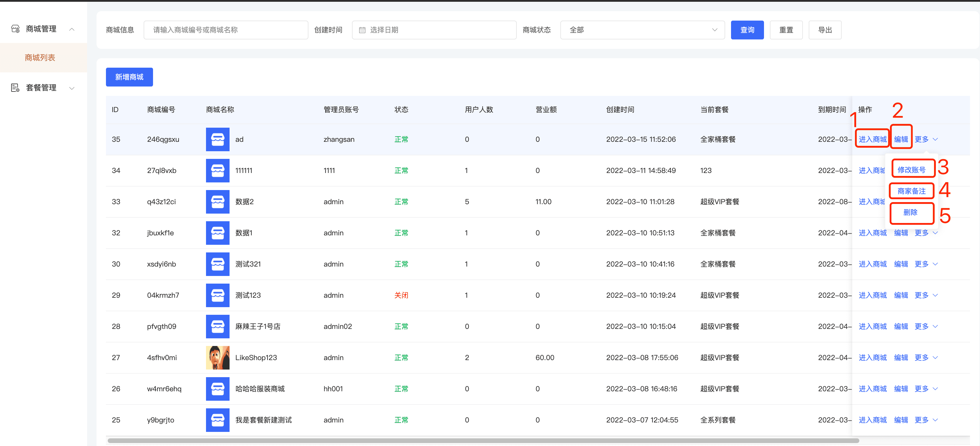Click 进入商城 for store 测试321
This screenshot has height=446, width=980.
click(x=872, y=264)
